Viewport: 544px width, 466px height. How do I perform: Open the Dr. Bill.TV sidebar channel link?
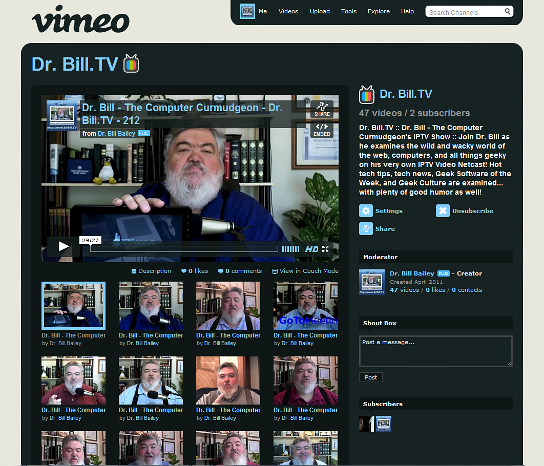click(406, 94)
